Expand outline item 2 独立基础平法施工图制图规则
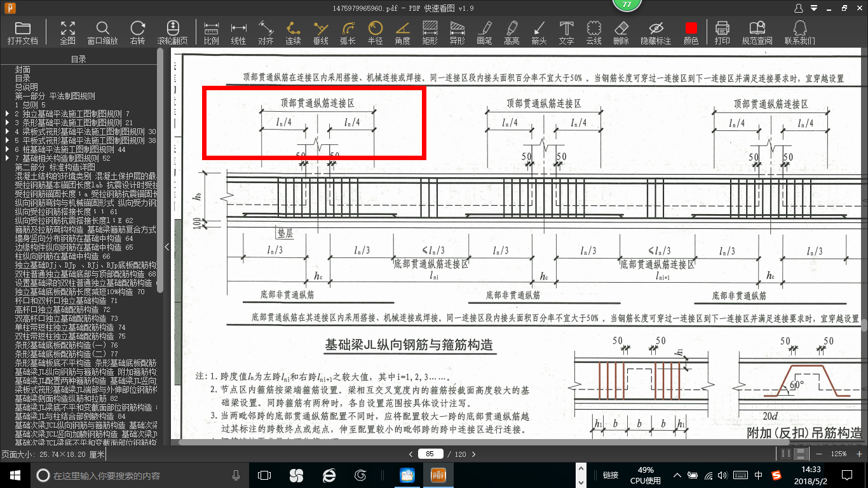Viewport: 868px width, 488px height. tap(8, 114)
